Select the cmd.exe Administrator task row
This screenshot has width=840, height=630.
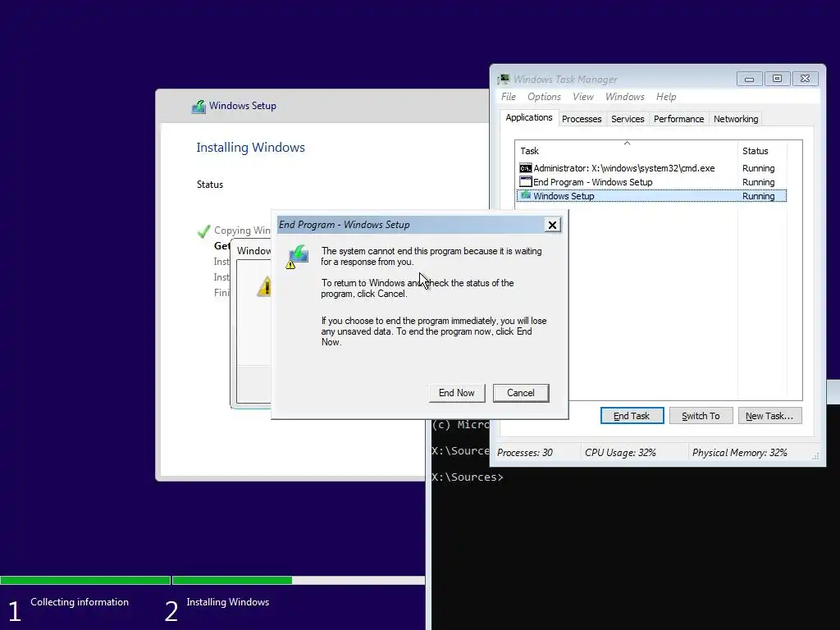click(651, 168)
